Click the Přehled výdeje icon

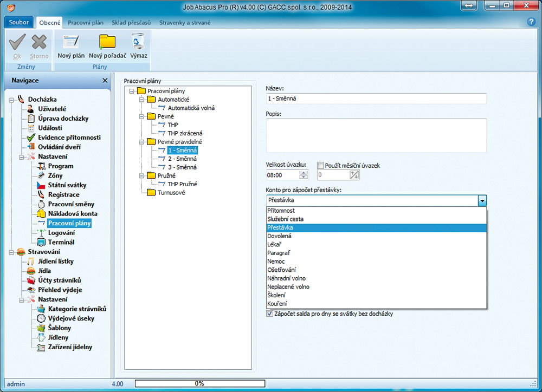tap(31, 290)
